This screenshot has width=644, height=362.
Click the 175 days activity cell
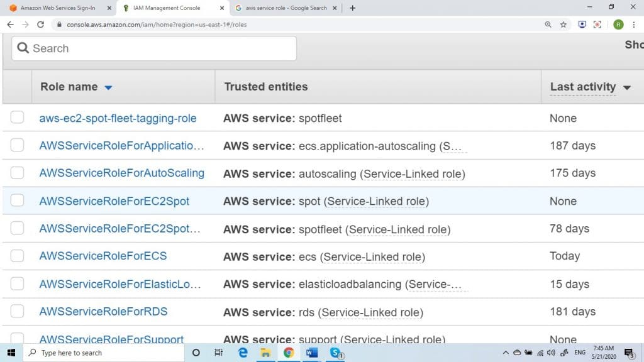point(572,173)
